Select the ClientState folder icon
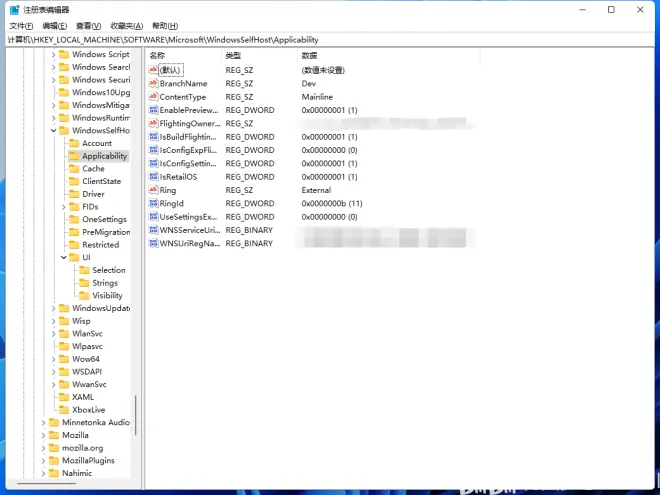This screenshot has width=660, height=495. click(74, 181)
